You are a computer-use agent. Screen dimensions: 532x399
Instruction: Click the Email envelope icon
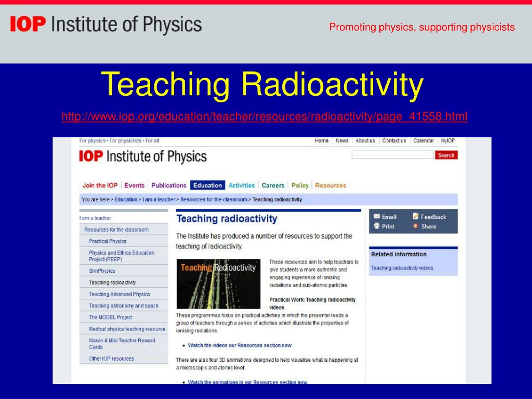tap(377, 216)
